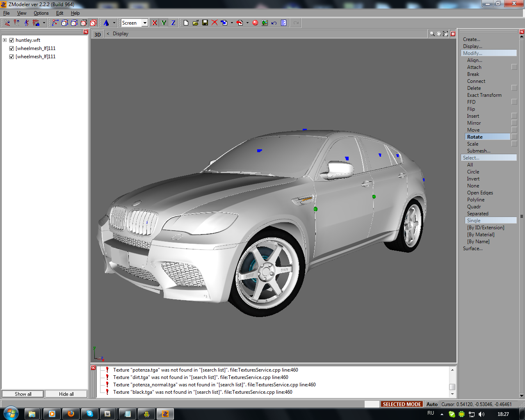Toggle the Z axis lock

(173, 23)
